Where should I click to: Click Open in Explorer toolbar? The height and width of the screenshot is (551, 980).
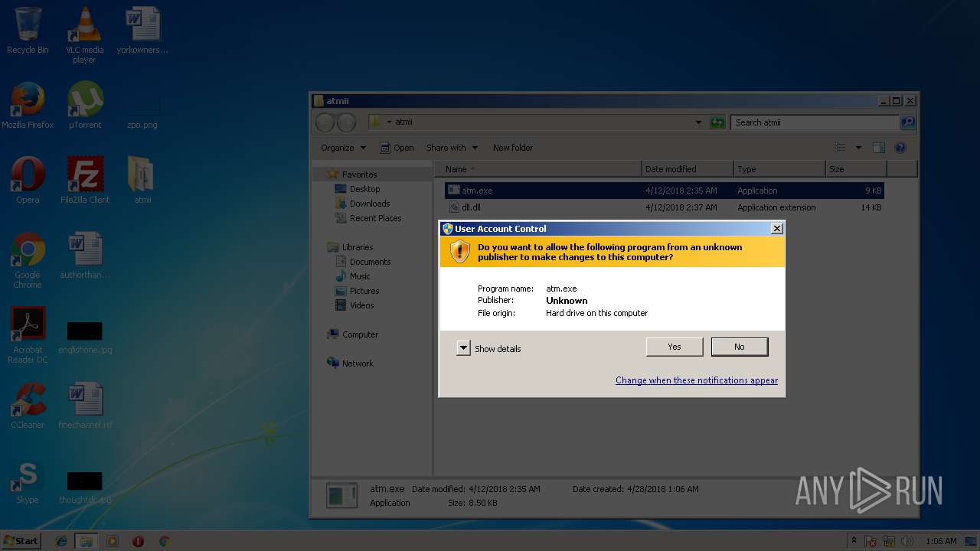pos(397,148)
